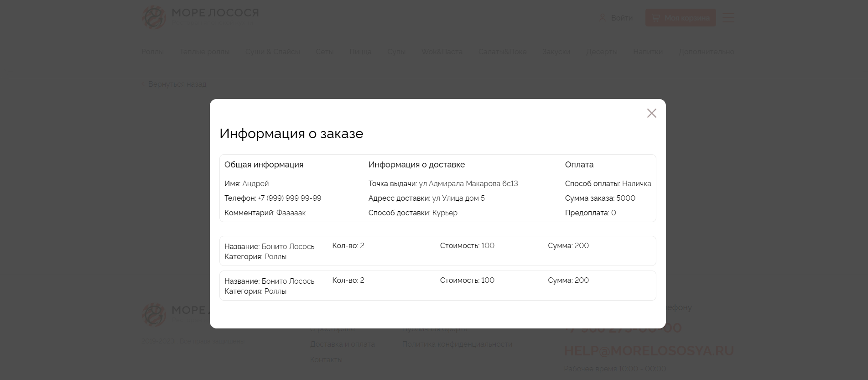Open Пицца category
Screen dimensions: 868x380
click(360, 52)
